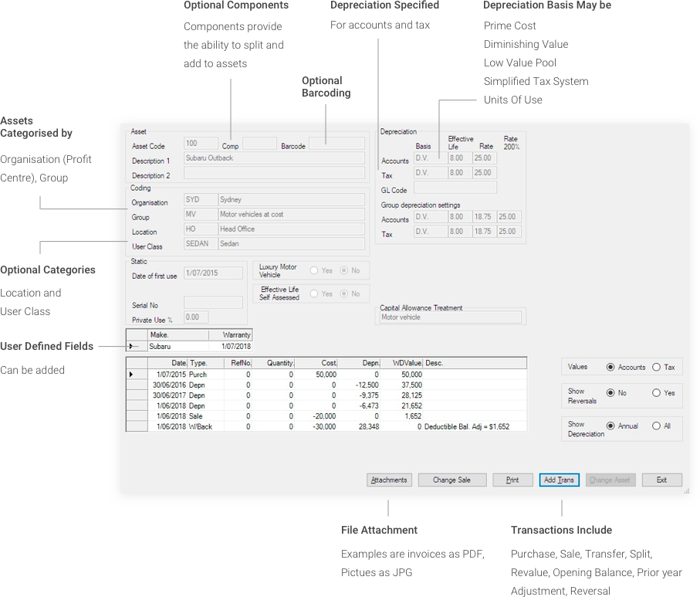Click the WDValue column header
Image resolution: width=700 pixels, height=597 pixels.
point(402,363)
